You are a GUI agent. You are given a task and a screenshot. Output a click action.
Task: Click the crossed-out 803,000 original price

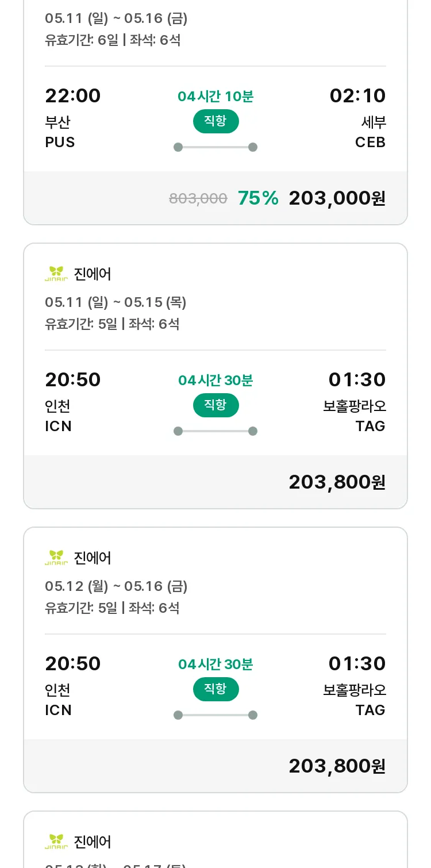point(198,199)
